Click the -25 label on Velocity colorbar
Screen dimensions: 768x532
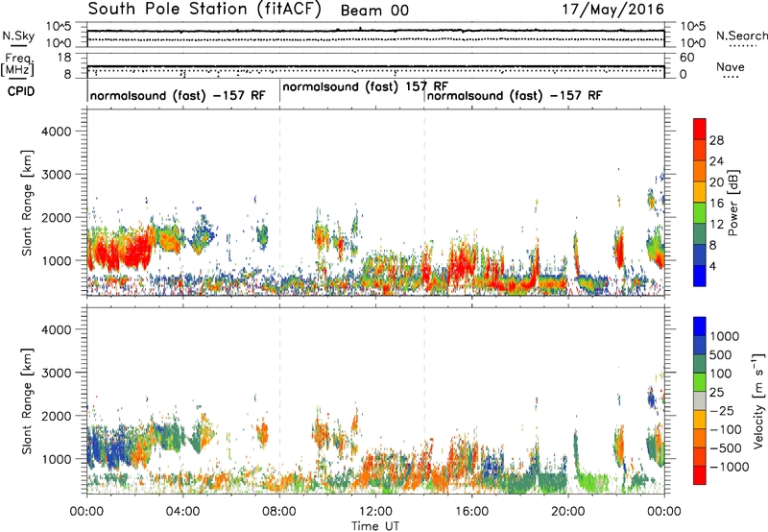pyautogui.click(x=721, y=411)
